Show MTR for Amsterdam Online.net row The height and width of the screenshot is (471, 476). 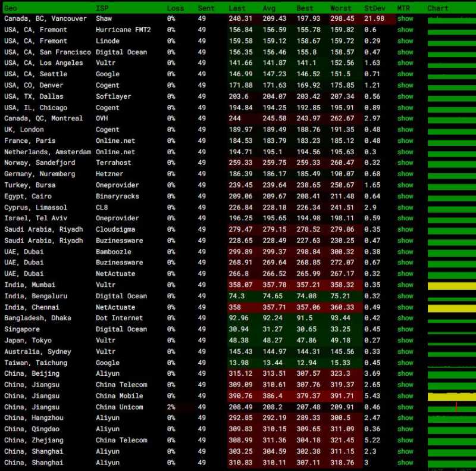tap(405, 152)
